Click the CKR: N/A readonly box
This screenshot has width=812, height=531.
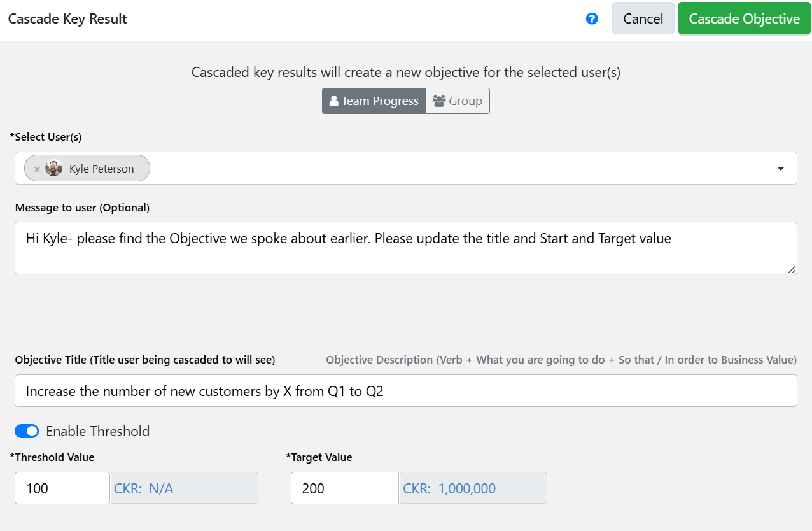pos(185,488)
